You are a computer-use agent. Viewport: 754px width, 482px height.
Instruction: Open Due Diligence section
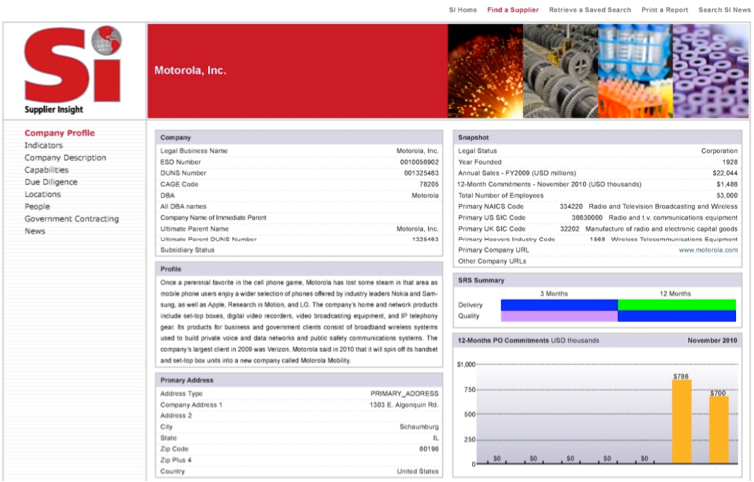[51, 182]
